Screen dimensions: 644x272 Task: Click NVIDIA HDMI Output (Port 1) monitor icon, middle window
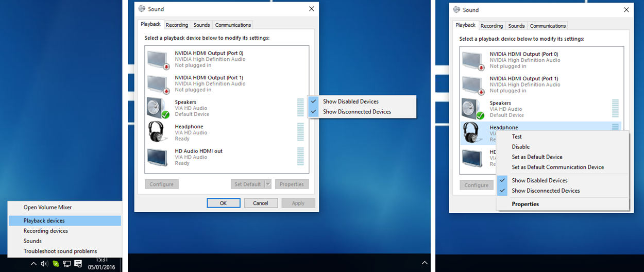click(x=158, y=83)
